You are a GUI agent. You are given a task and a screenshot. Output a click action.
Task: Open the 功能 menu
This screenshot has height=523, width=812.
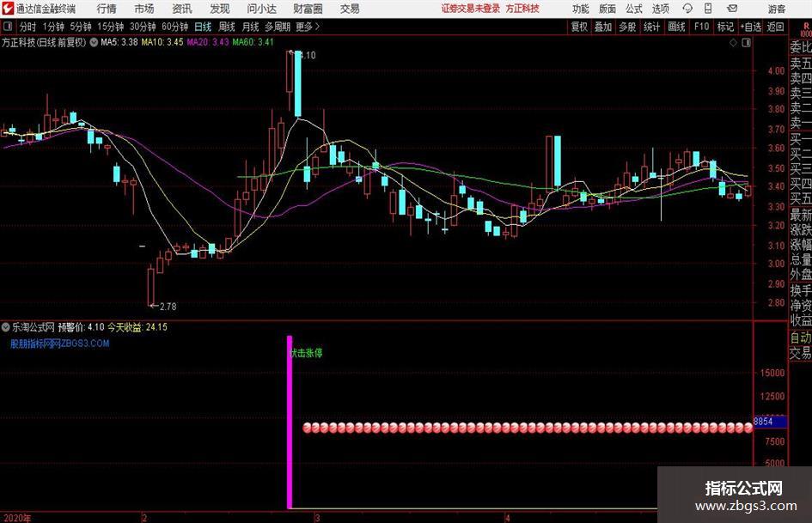tap(581, 9)
